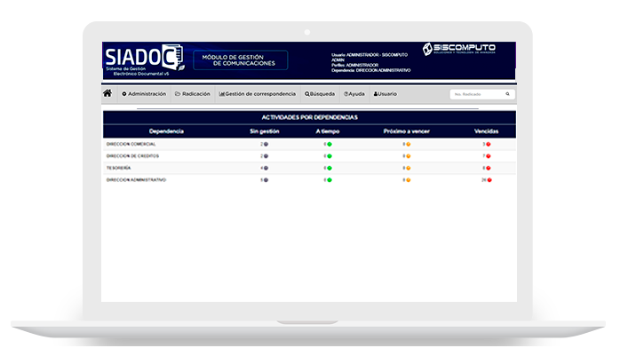
Task: Go to home via house icon
Action: pyautogui.click(x=107, y=93)
